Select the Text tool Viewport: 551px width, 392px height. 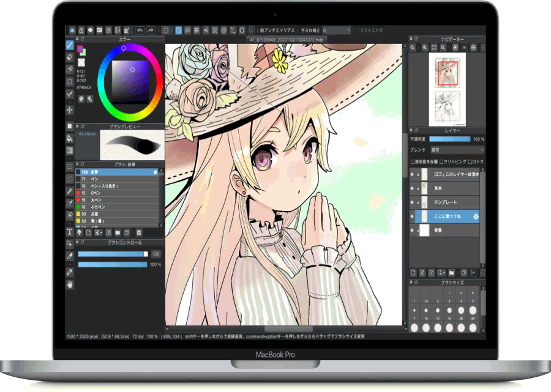(x=70, y=232)
